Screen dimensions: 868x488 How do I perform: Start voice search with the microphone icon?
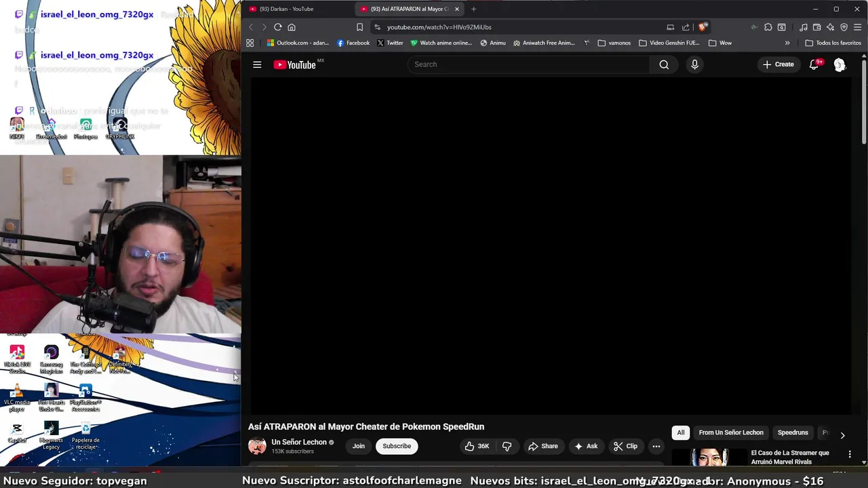pos(694,64)
